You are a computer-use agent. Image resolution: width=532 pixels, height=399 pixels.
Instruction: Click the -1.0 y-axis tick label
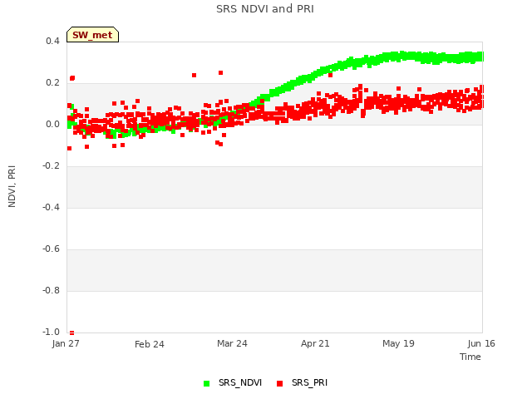pyautogui.click(x=51, y=332)
